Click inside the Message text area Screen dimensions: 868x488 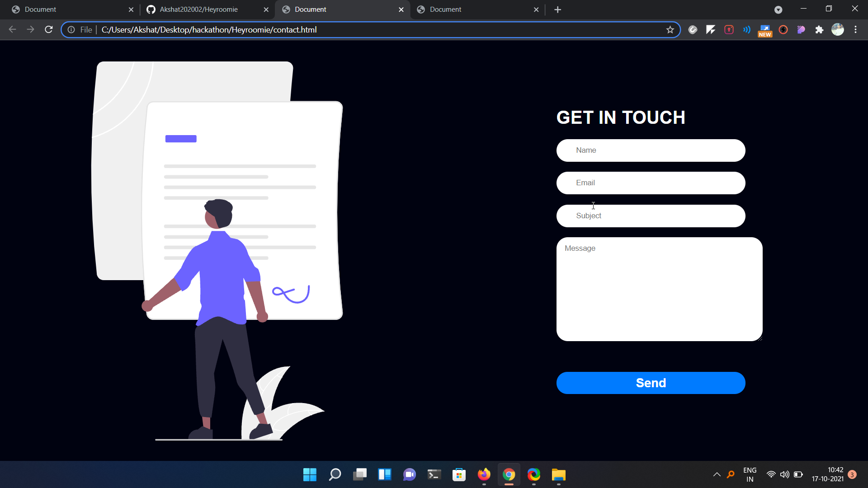[659, 289]
